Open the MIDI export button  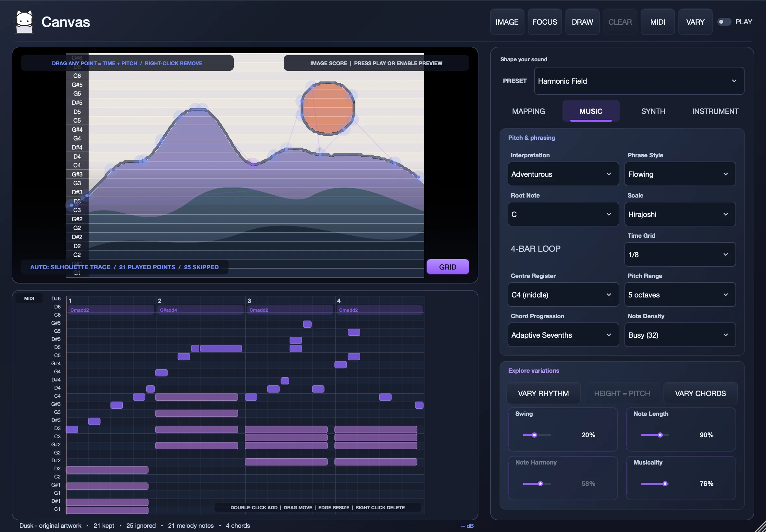click(x=658, y=22)
